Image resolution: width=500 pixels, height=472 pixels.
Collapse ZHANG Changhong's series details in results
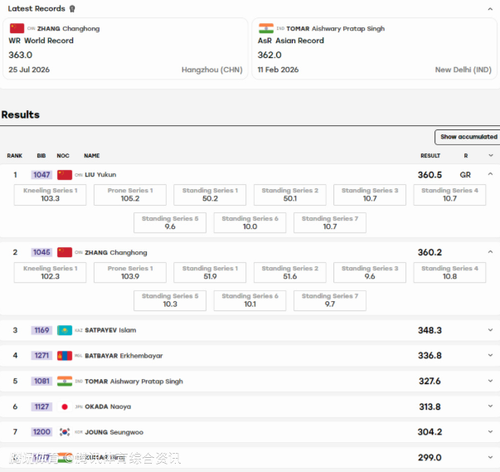point(490,252)
